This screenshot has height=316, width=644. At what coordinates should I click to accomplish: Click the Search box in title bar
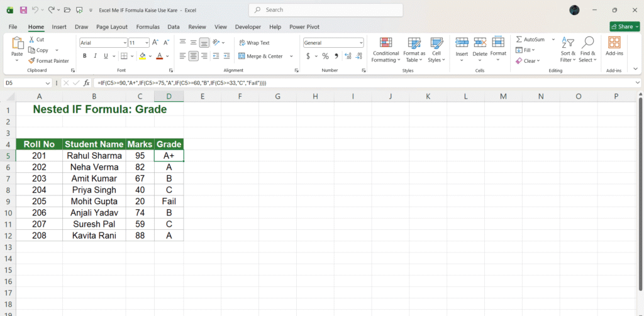point(326,10)
